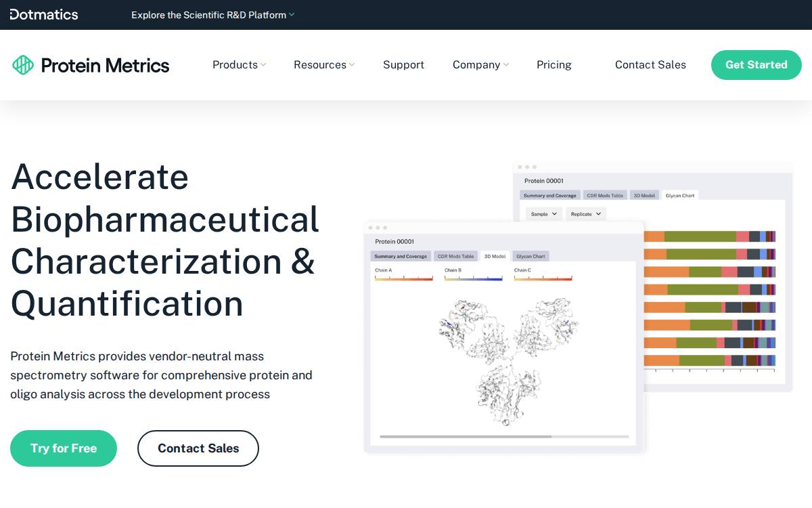Image resolution: width=812 pixels, height=508 pixels.
Task: Click the antibody 3D protein structure image
Action: (x=507, y=360)
